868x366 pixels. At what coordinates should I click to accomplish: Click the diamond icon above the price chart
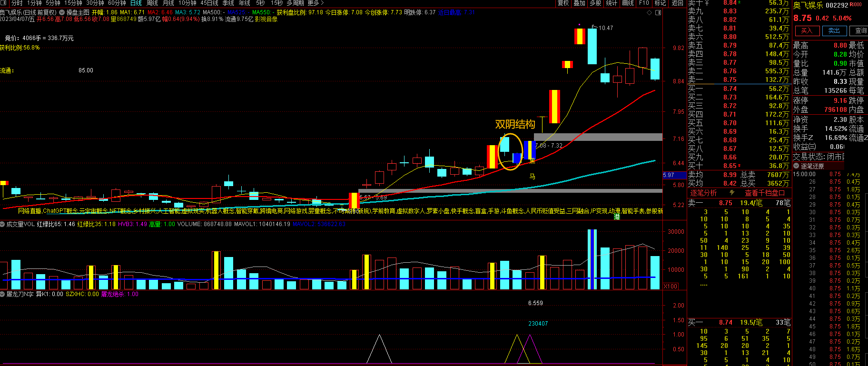pos(650,13)
